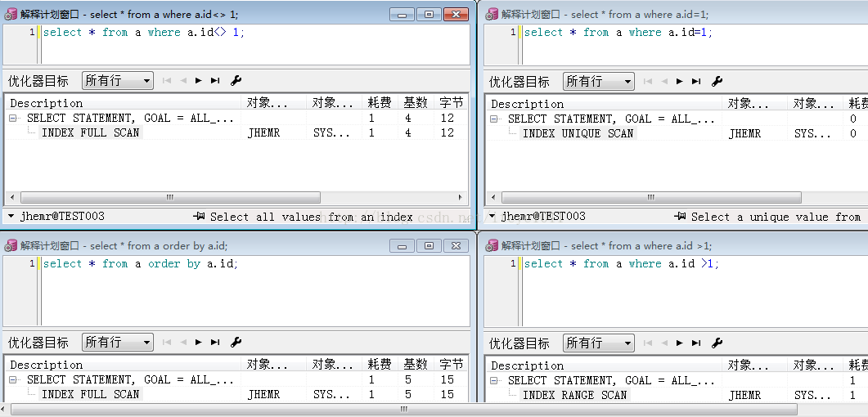
Task: Click bytes value 15 in INDEX FULL SCAN row
Action: pyautogui.click(x=447, y=394)
